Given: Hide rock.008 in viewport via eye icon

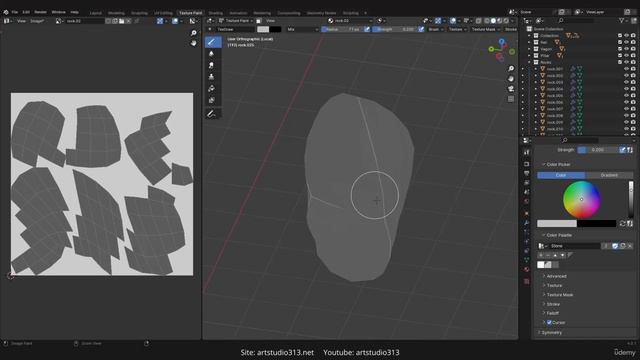Looking at the screenshot, I should point(627,116).
